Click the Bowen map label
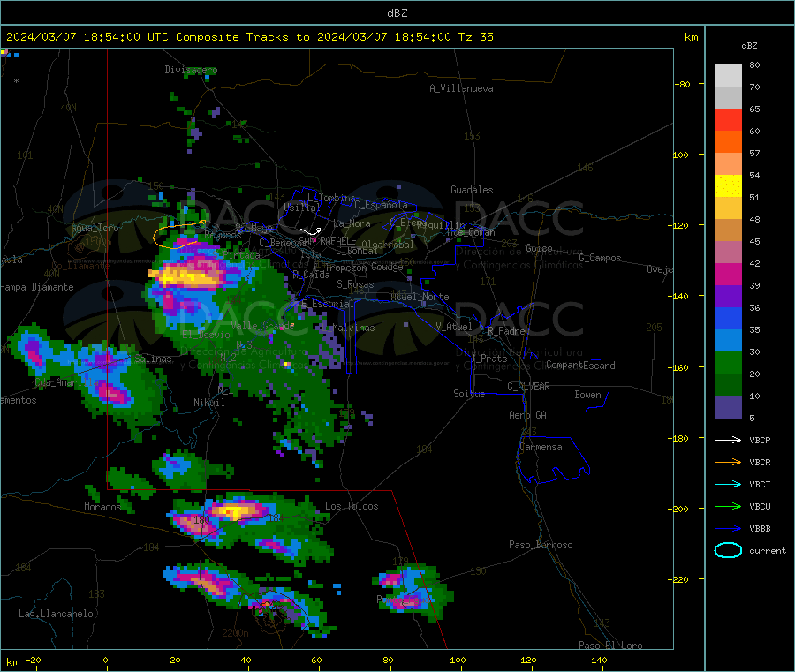This screenshot has height=672, width=795. [588, 395]
